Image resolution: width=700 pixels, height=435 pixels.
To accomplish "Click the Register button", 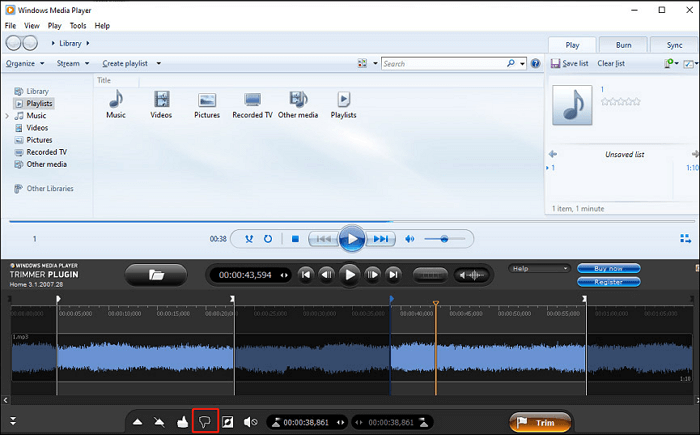I will click(608, 282).
